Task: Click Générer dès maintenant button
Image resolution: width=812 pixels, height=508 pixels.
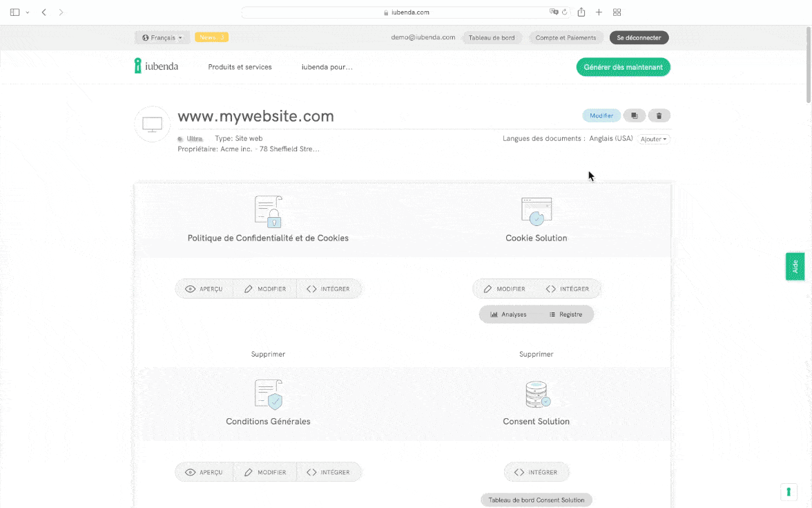Action: coord(623,67)
